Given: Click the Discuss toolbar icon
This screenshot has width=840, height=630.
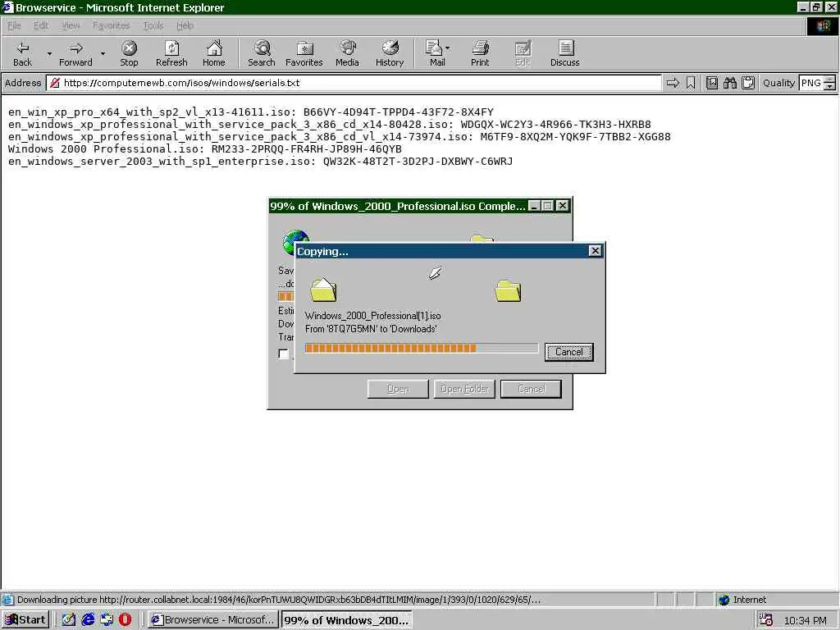Looking at the screenshot, I should point(564,53).
